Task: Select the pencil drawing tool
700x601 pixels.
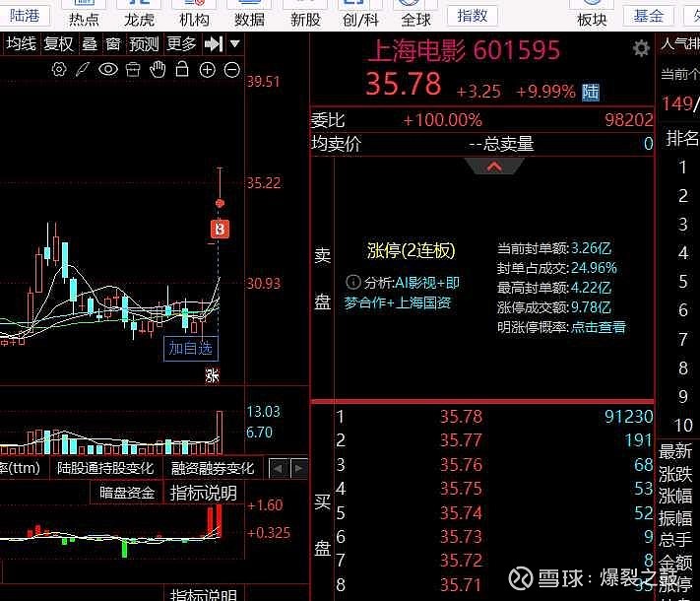Action: 83,70
